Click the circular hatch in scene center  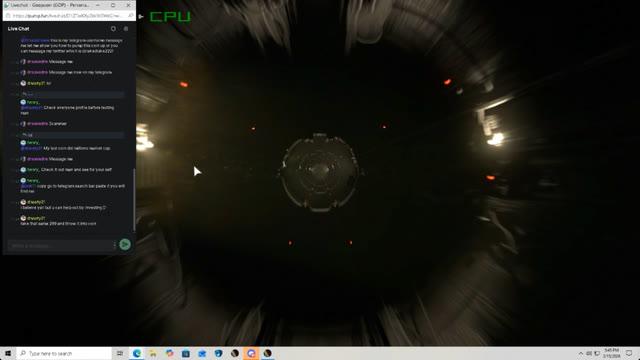320,172
